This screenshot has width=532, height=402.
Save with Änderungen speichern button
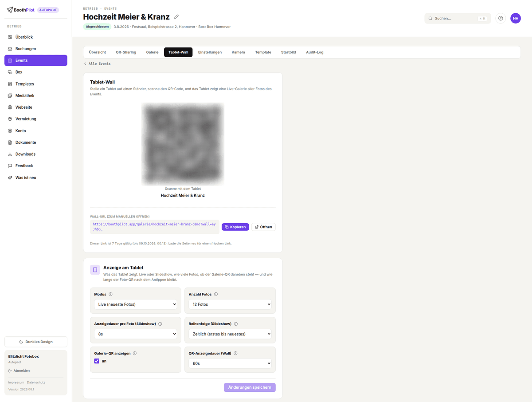pyautogui.click(x=250, y=387)
